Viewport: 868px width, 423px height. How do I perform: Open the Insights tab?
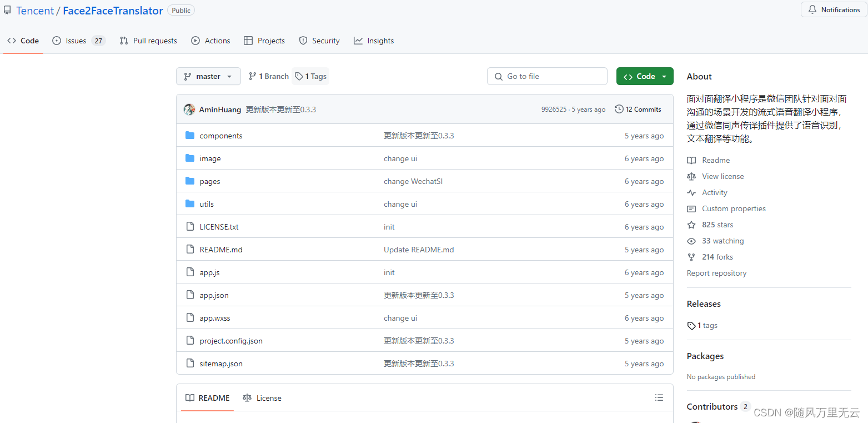pos(374,41)
